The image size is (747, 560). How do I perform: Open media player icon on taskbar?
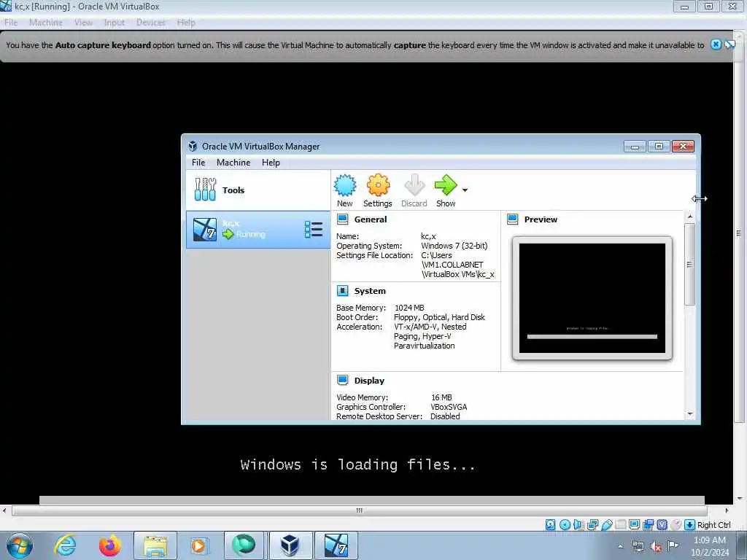tap(198, 545)
